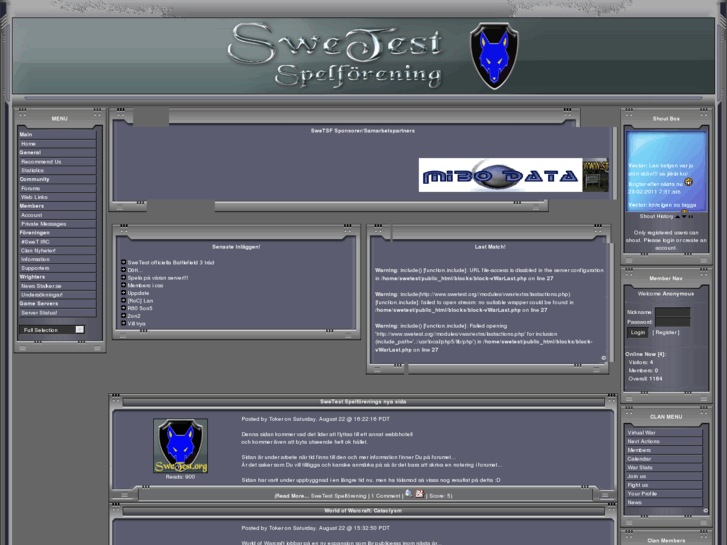Click Read More on first article
Screen dimensions: 727x545
(291, 496)
